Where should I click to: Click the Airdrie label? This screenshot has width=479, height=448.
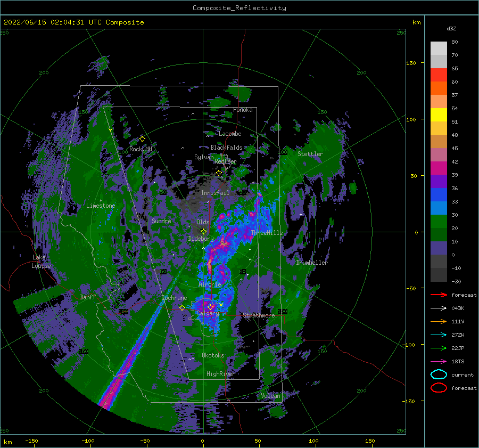[x=210, y=284]
